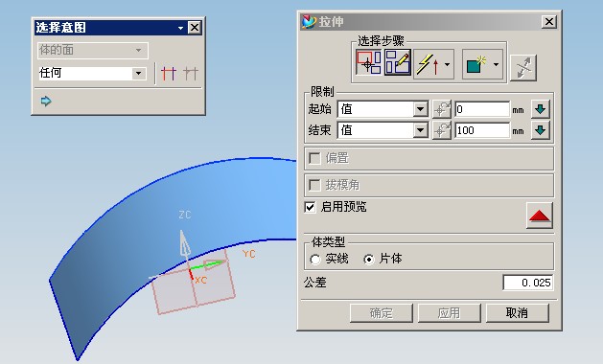Click the 拉伸 dialog title icon

[x=309, y=21]
